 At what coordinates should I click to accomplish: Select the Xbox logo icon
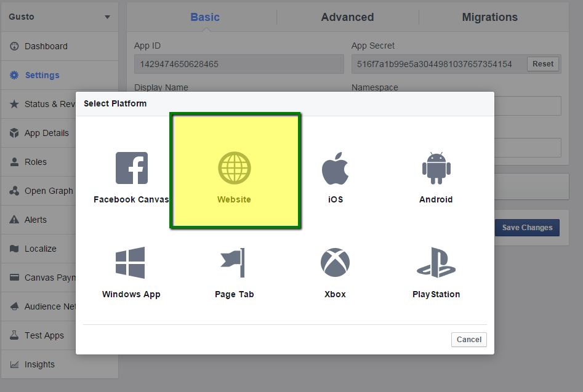[336, 262]
